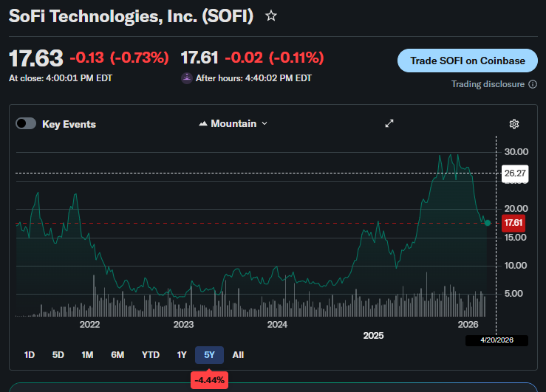The image size is (546, 392).
Task: Show the All time range
Action: click(x=238, y=355)
